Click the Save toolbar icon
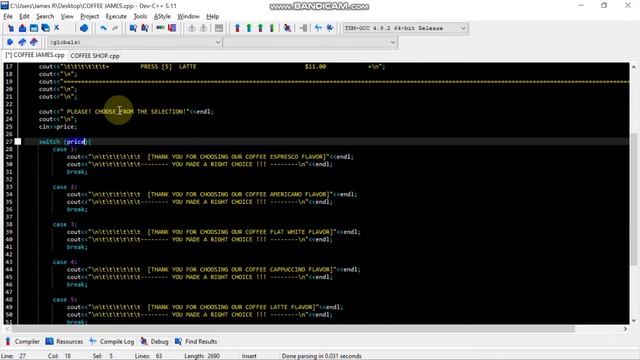This screenshot has height=360, width=640. 34,28
